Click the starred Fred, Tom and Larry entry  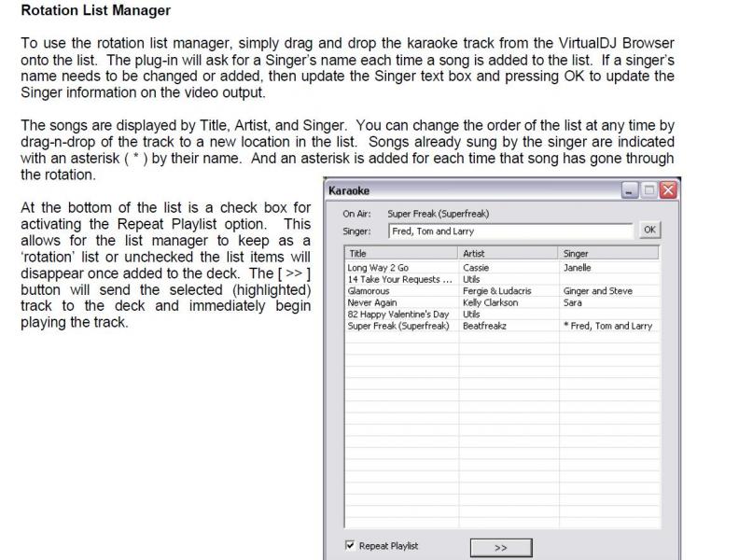607,326
